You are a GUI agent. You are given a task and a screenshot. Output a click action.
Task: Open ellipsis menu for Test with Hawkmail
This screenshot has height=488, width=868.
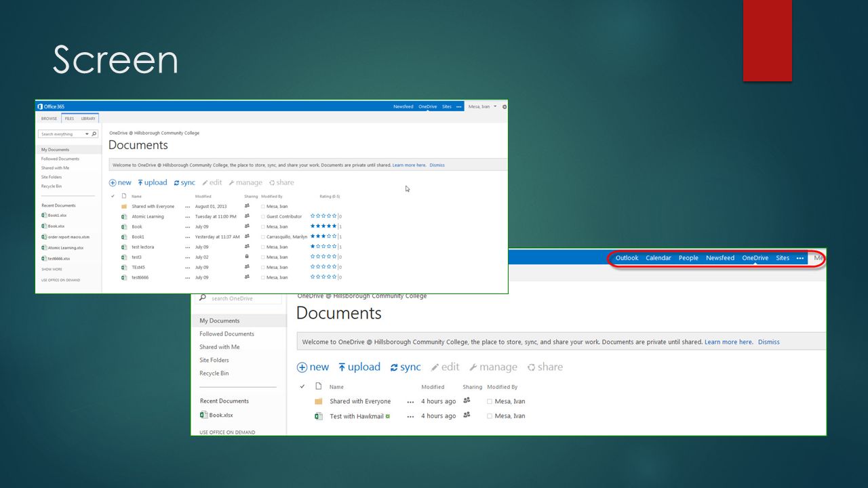pos(410,416)
